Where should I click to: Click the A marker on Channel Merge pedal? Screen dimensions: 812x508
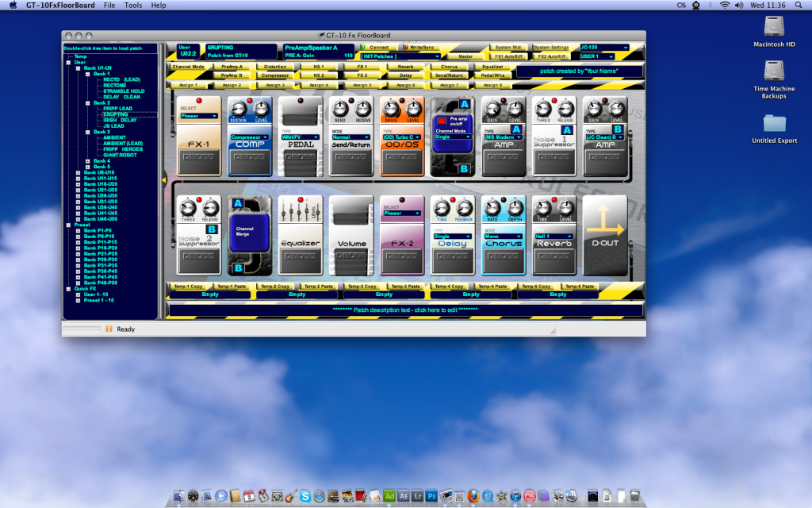coord(238,203)
